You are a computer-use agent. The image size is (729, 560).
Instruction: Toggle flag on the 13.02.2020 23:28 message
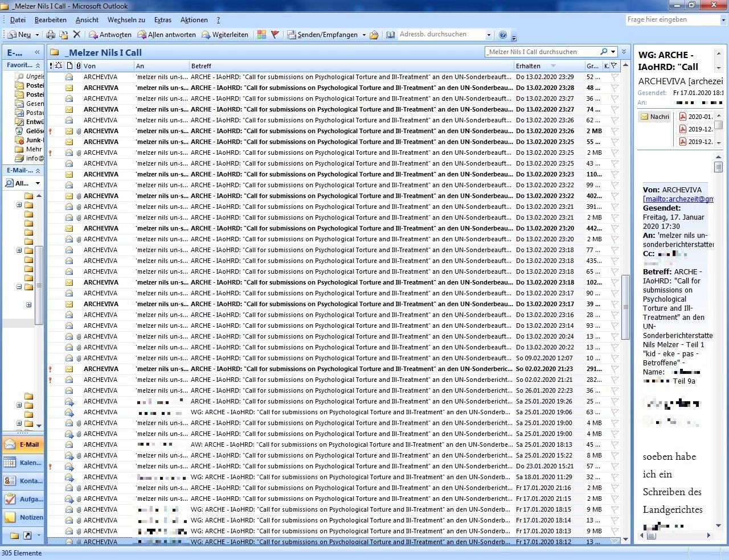[x=615, y=88]
